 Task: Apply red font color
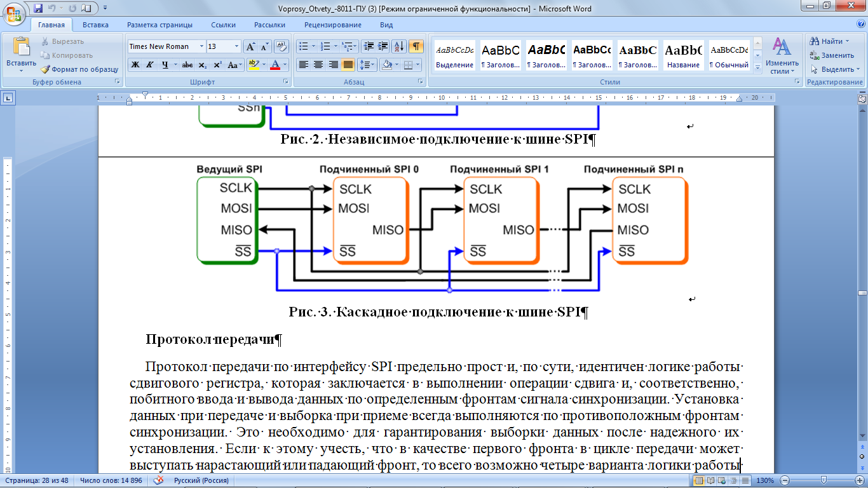275,64
